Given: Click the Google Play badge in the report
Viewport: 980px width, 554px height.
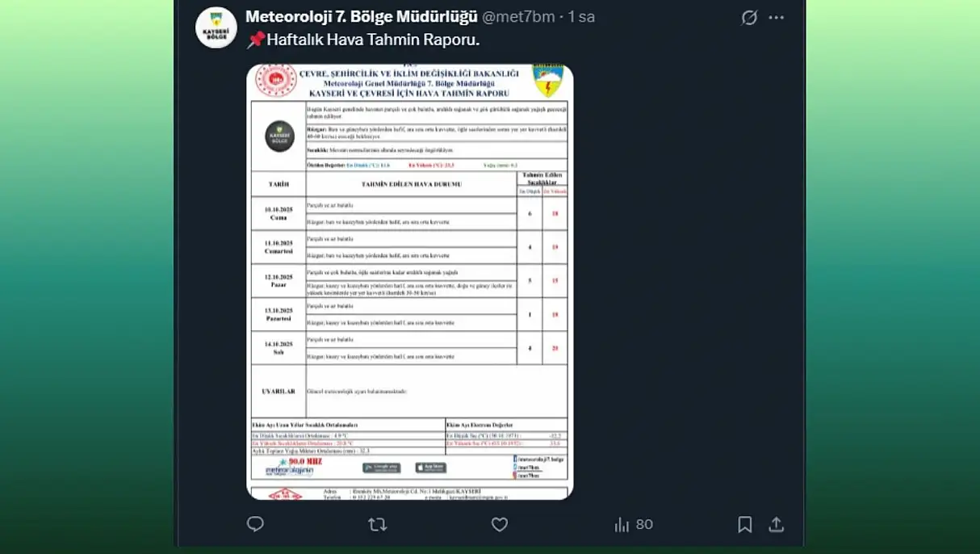Looking at the screenshot, I should [x=381, y=468].
